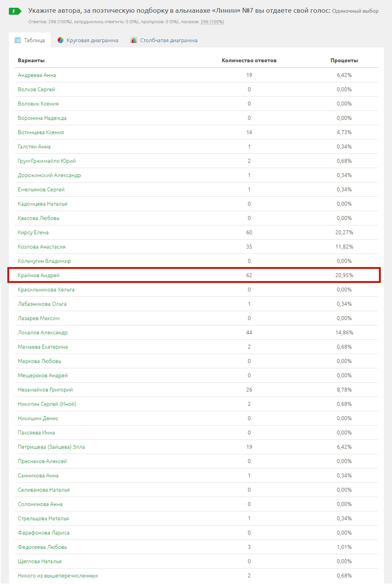
Task: Click the Незамайков Григорий link
Action: [x=45, y=390]
